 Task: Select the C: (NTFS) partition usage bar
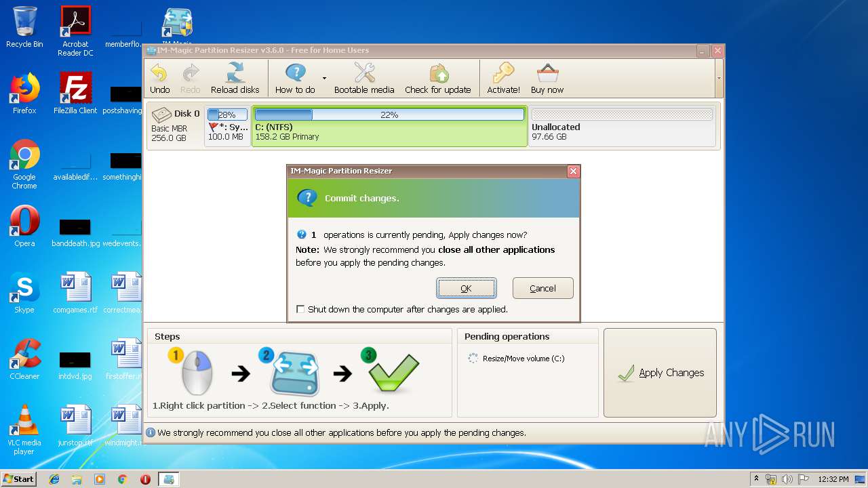[389, 115]
